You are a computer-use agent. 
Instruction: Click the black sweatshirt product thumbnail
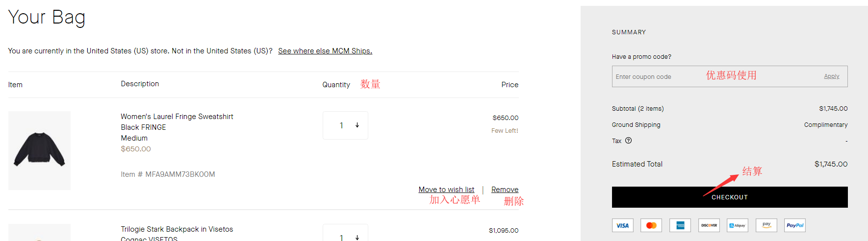[39, 150]
